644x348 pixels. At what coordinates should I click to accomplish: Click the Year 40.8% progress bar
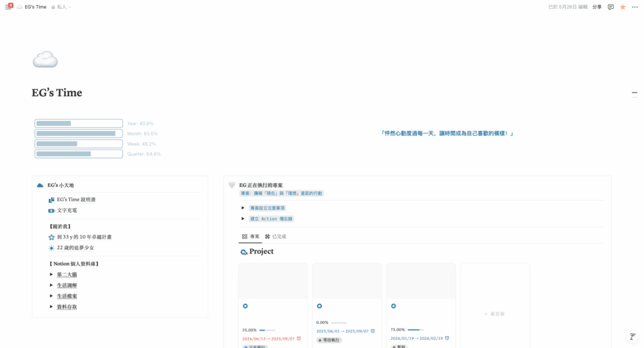click(79, 123)
